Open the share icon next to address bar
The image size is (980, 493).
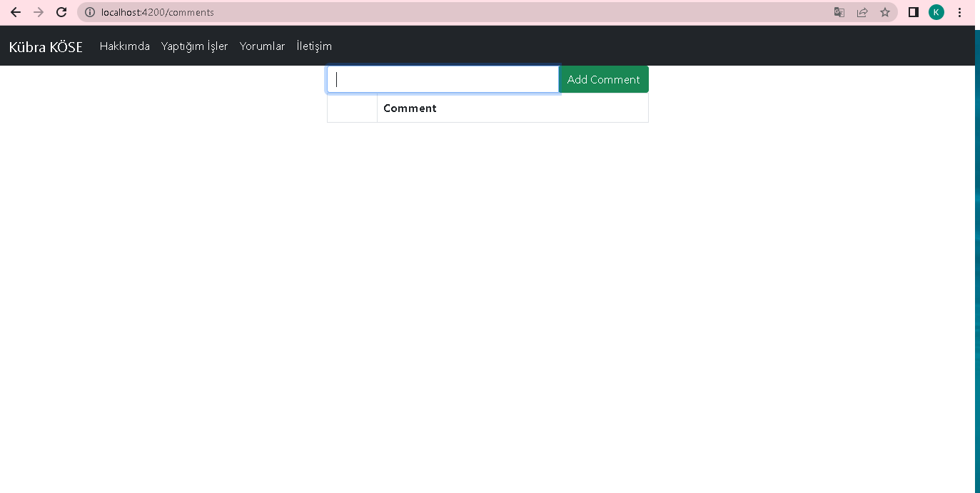(x=862, y=12)
